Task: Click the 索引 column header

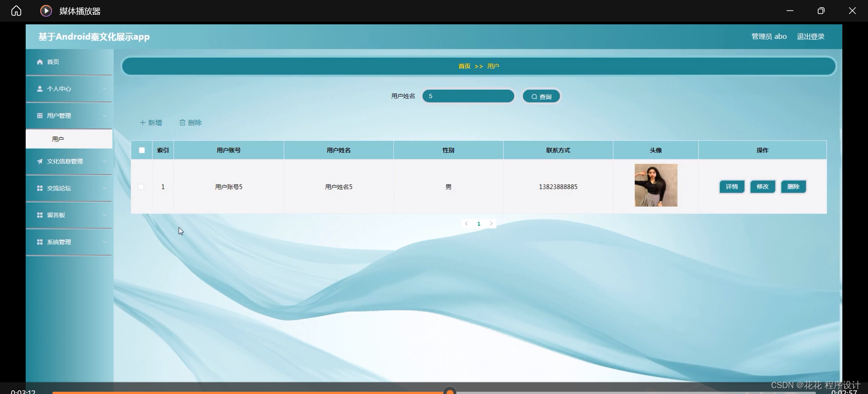Action: click(x=163, y=150)
